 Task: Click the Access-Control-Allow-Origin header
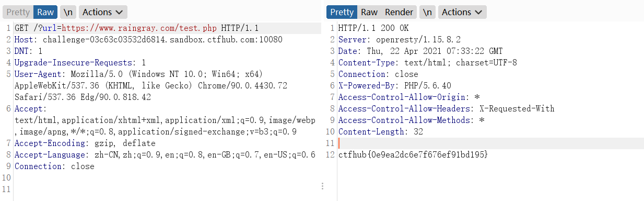409,97
